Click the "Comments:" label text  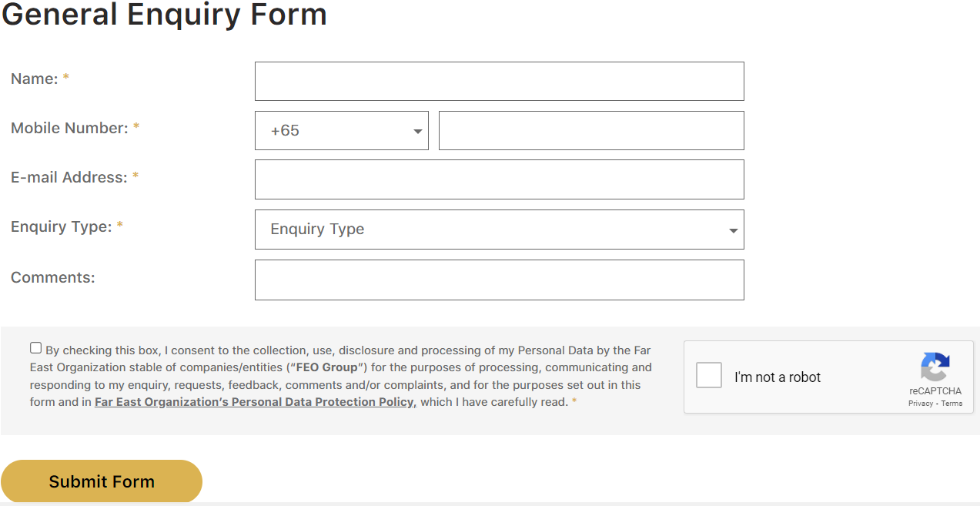tap(53, 277)
